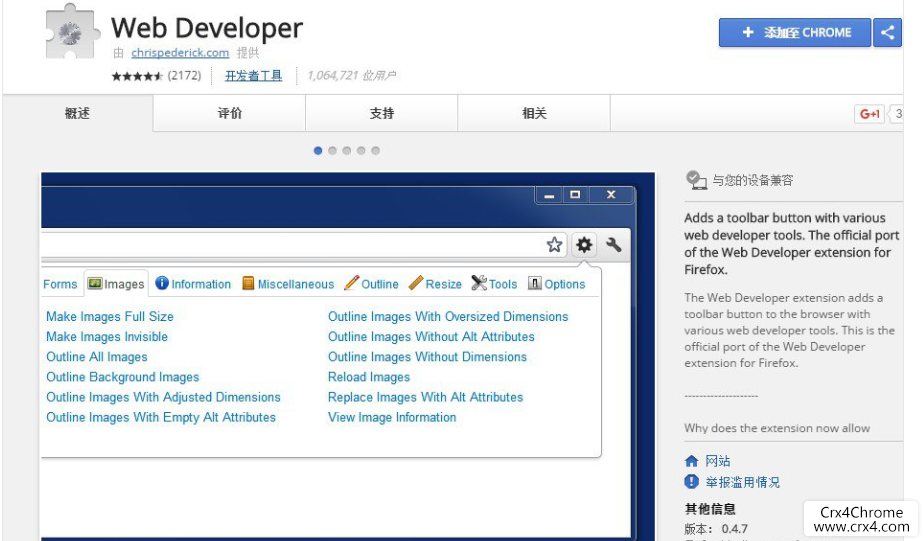Open the chrispederick.com link
Screen dimensions: 923x541
pos(180,52)
